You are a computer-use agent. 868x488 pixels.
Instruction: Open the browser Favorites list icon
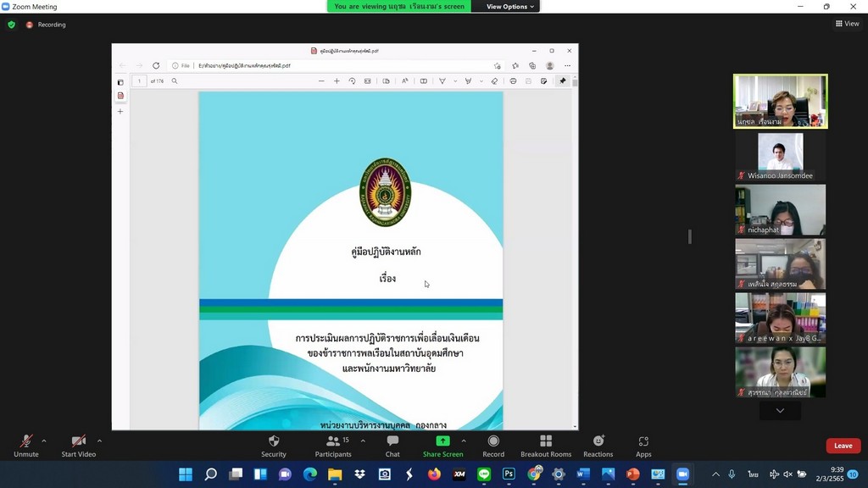[x=515, y=65]
